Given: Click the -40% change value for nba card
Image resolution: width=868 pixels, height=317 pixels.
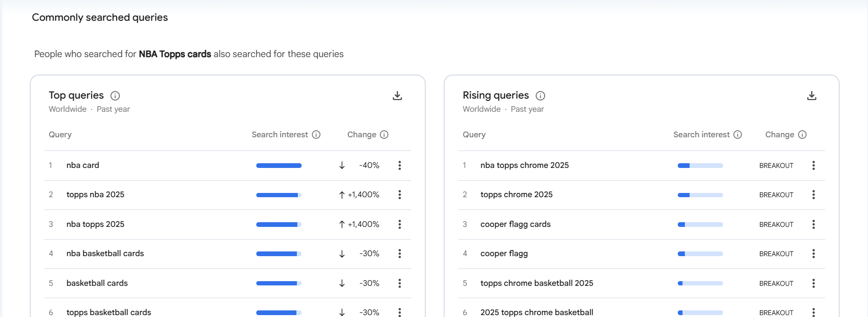Looking at the screenshot, I should pyautogui.click(x=369, y=165).
